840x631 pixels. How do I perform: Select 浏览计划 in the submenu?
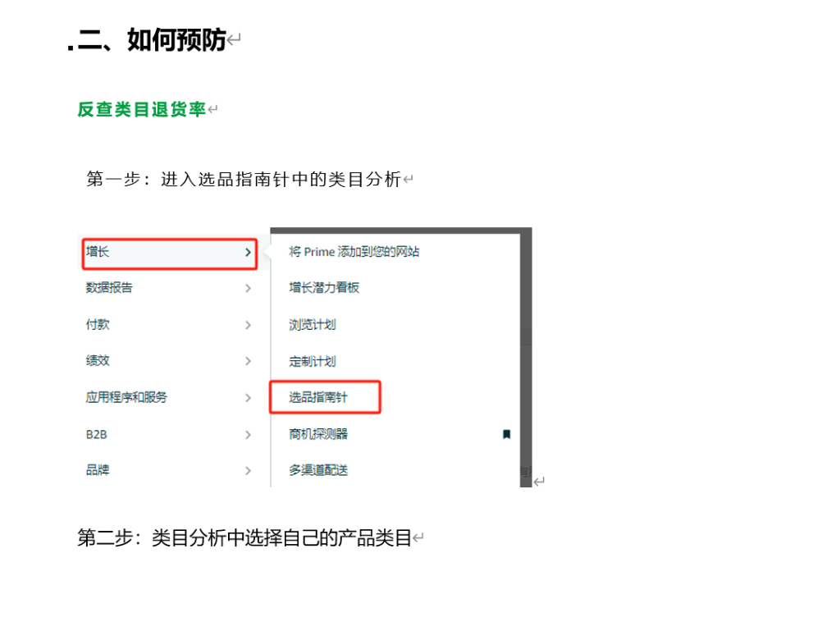313,325
